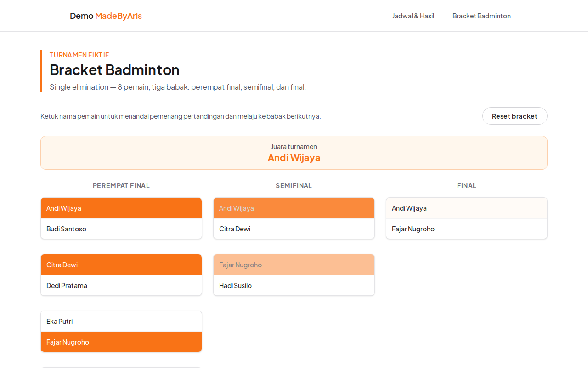Click the large Bracket Badminton page title
588x368 pixels.
click(114, 70)
